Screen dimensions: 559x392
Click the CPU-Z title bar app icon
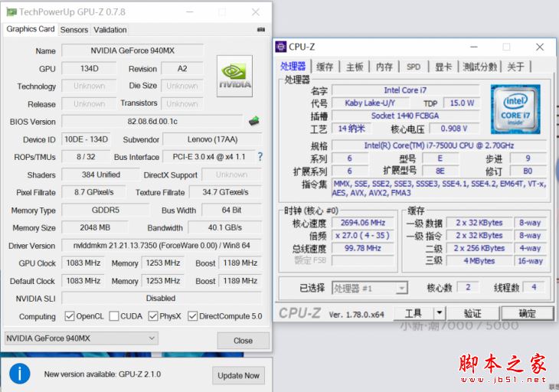coord(281,47)
